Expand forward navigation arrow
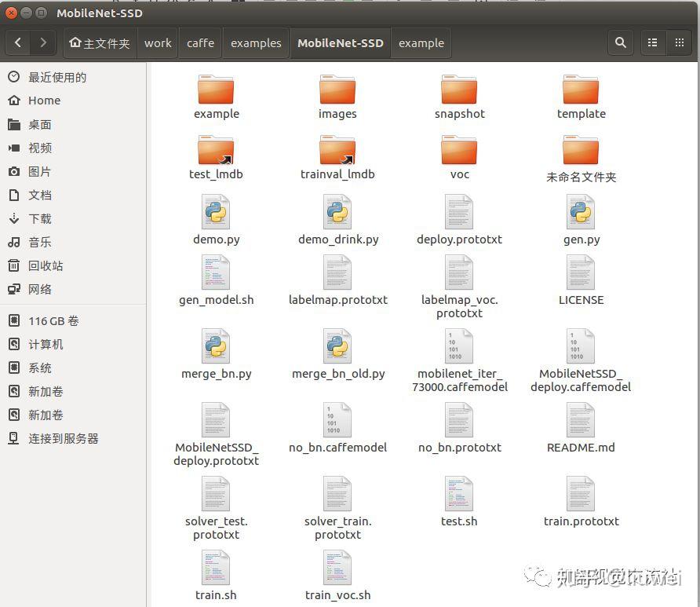 [44, 43]
